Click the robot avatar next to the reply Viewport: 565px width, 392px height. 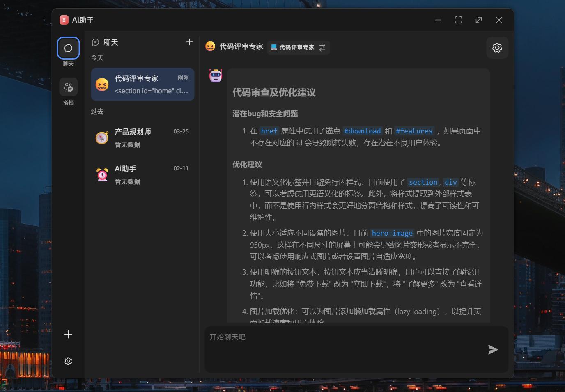click(x=215, y=76)
